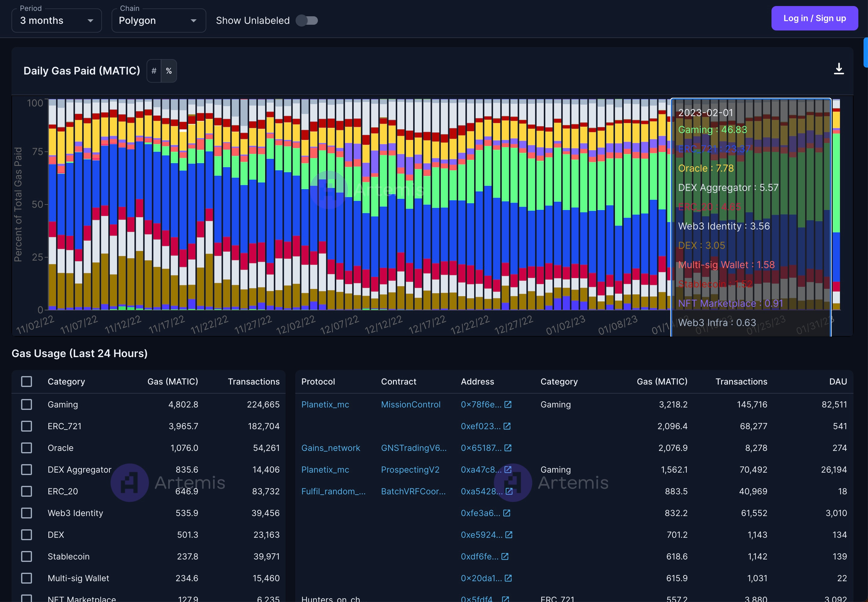The image size is (868, 602).
Task: Open external link icon for 0x78f6e address
Action: pos(508,404)
